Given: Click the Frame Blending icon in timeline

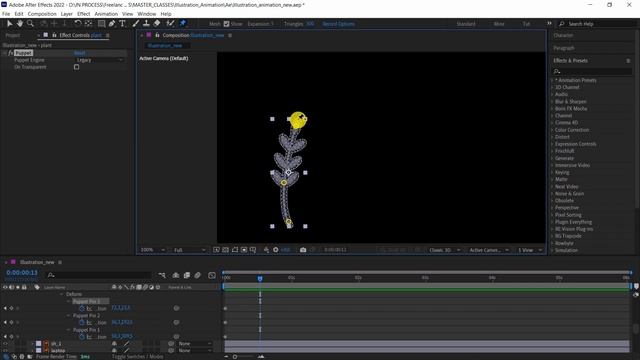Looking at the screenshot, I should [x=187, y=276].
